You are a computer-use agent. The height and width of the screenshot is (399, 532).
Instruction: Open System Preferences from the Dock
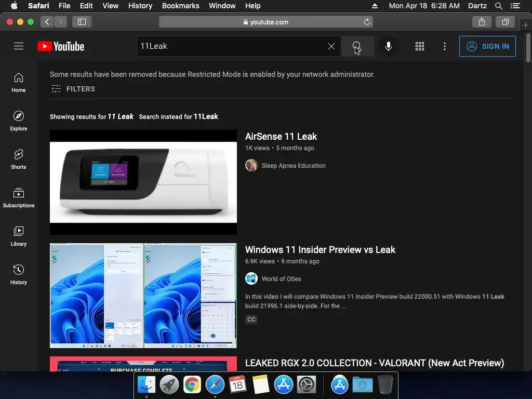[307, 385]
